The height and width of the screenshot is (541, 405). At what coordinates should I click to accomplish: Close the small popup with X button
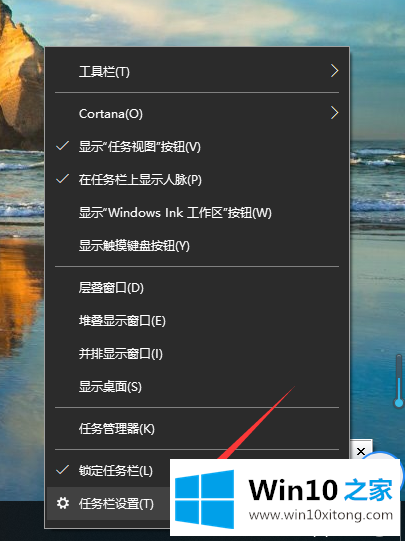tap(361, 451)
